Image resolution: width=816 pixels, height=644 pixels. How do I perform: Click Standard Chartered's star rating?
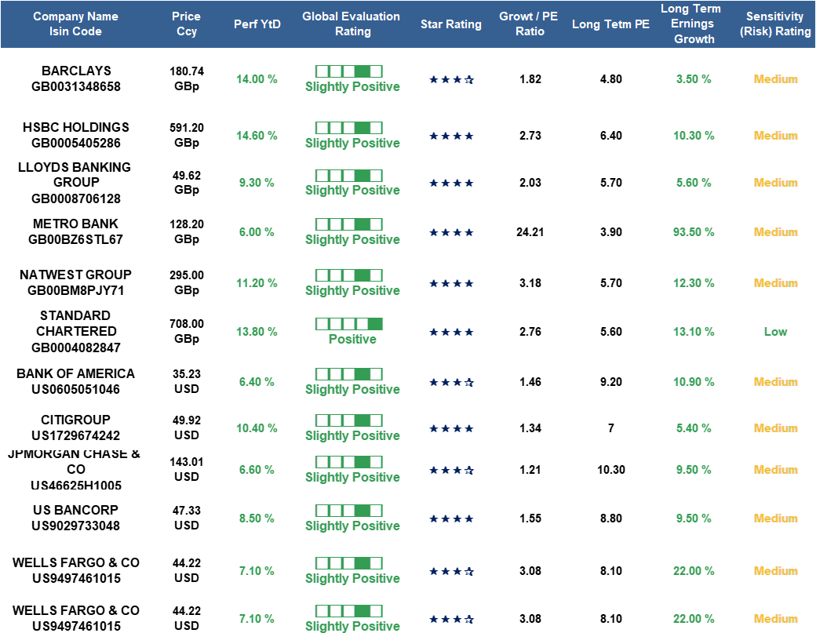[x=451, y=332]
